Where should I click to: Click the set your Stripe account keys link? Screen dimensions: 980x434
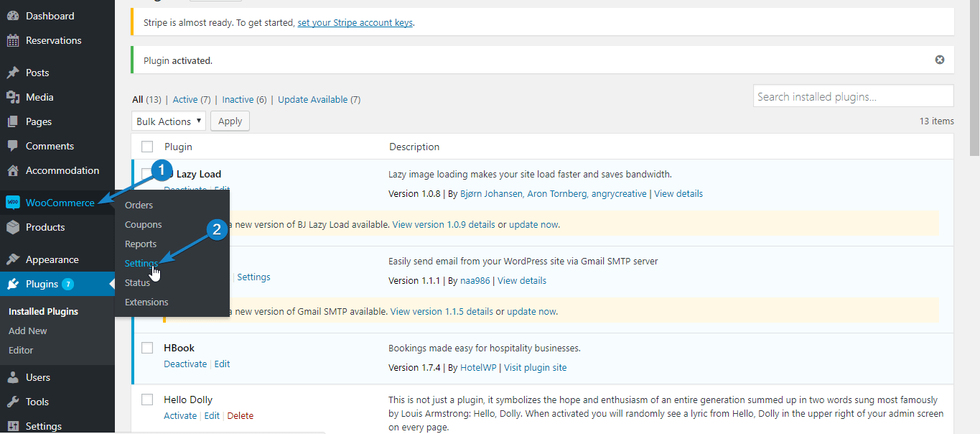(x=355, y=22)
